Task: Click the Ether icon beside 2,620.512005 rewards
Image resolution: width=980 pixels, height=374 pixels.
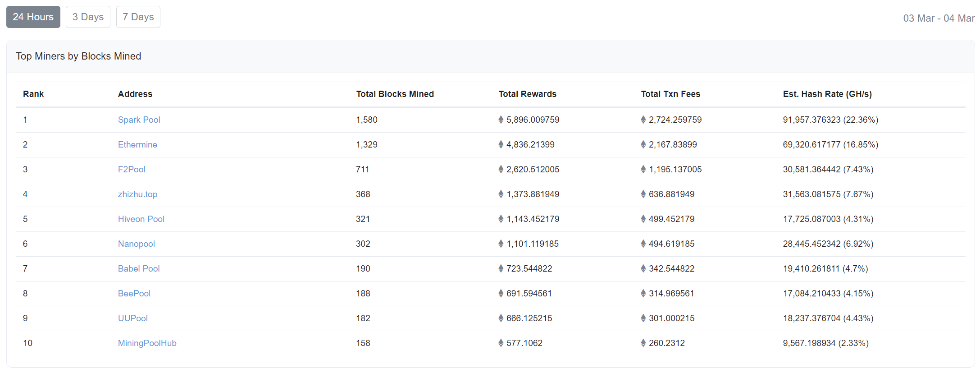Action: click(501, 169)
